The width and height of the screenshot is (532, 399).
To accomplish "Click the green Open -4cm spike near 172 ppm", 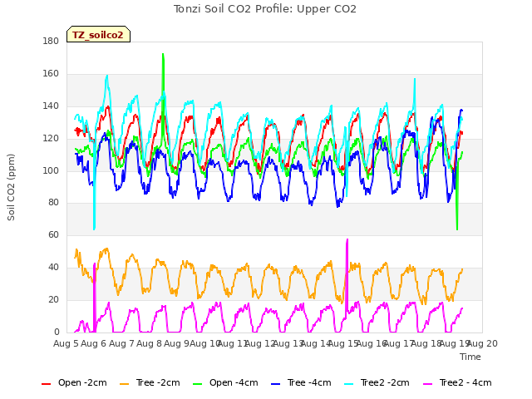I will click(x=163, y=54).
